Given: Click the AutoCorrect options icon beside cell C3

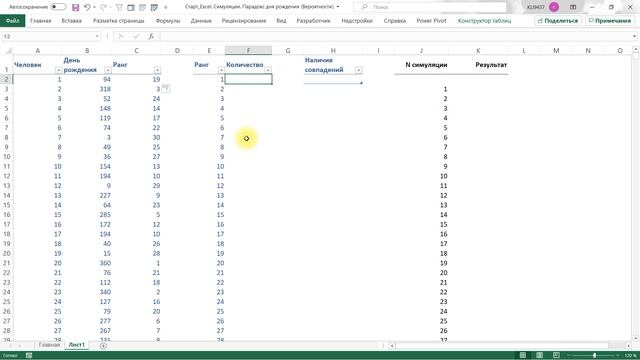Looking at the screenshot, I should [166, 88].
